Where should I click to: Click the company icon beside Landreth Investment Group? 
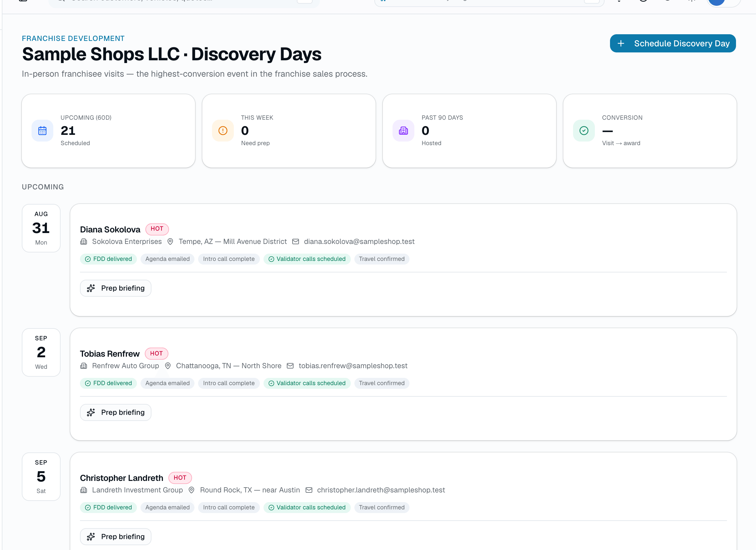[x=84, y=490]
